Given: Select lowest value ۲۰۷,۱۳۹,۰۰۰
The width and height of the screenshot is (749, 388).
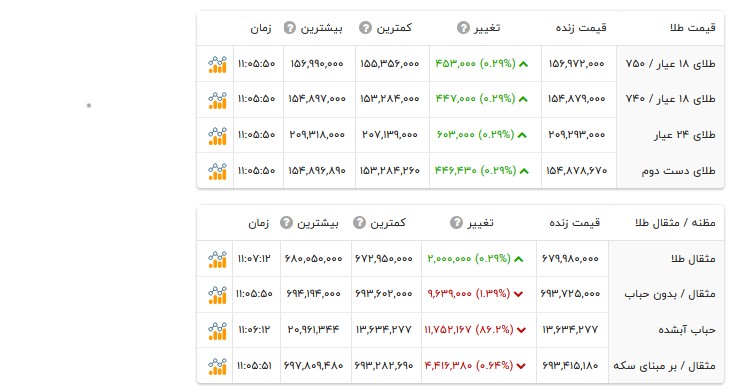Looking at the screenshot, I should (x=390, y=135).
